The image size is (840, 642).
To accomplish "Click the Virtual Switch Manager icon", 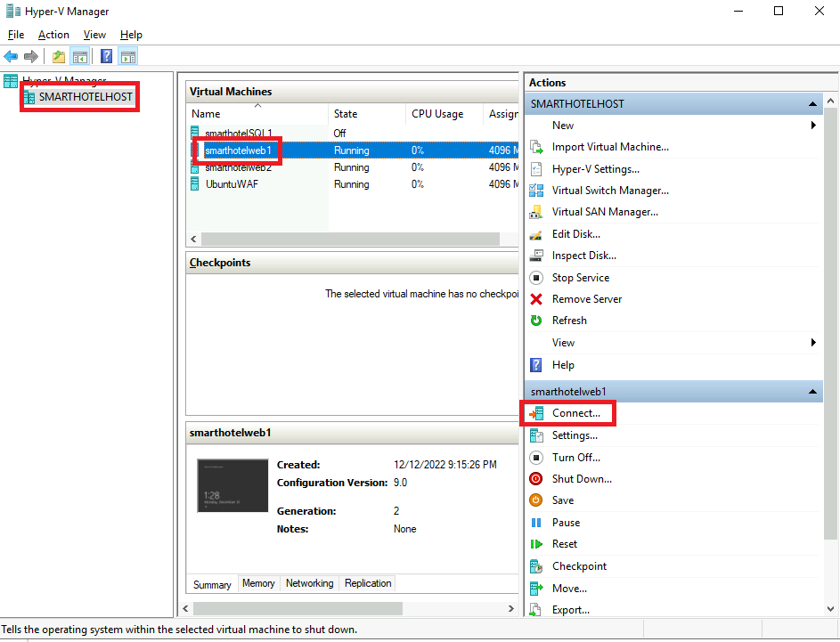I will (535, 191).
